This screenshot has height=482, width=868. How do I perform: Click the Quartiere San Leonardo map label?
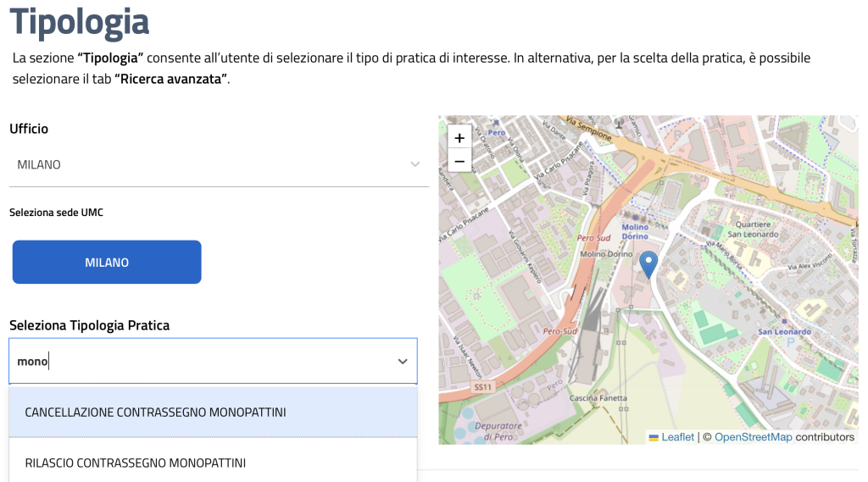coord(753,229)
